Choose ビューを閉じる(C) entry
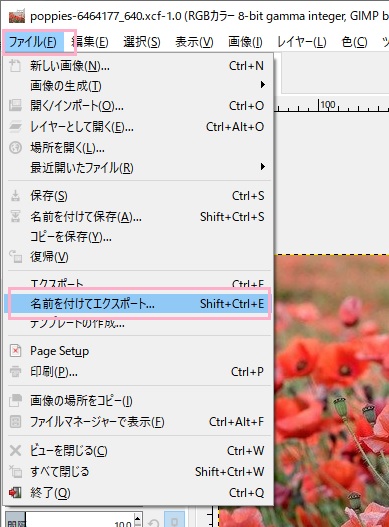The width and height of the screenshot is (389, 527). pyautogui.click(x=139, y=450)
